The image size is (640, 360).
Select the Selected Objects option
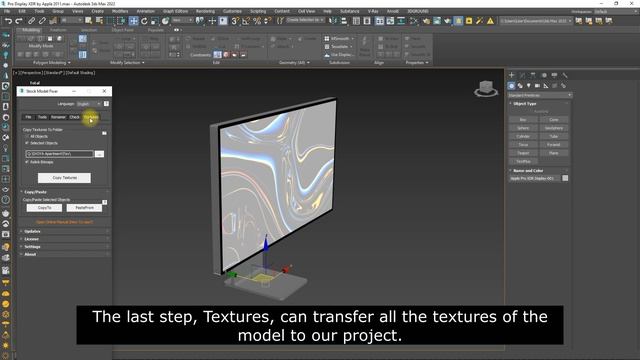pos(41,143)
